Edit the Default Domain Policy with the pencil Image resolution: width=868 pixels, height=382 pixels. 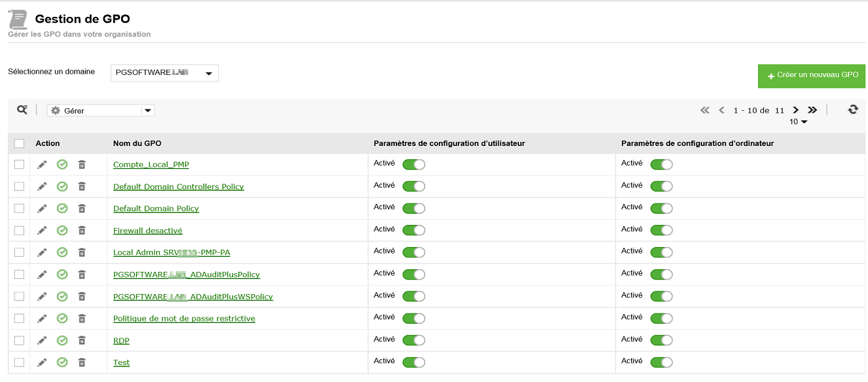(42, 209)
